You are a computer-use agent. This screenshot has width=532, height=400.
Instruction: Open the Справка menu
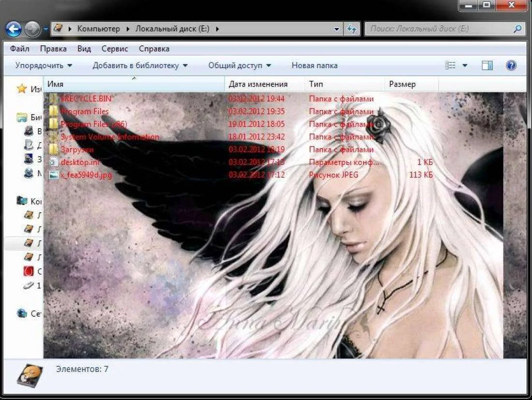pyautogui.click(x=154, y=49)
